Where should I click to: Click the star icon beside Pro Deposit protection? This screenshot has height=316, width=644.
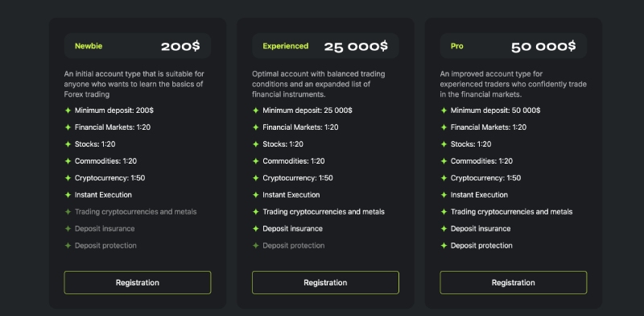[x=444, y=245]
